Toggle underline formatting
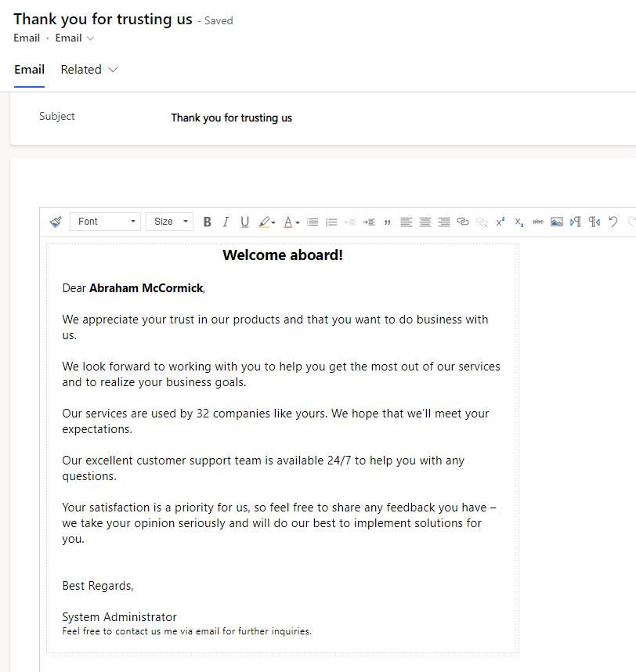636x672 pixels. pyautogui.click(x=244, y=222)
